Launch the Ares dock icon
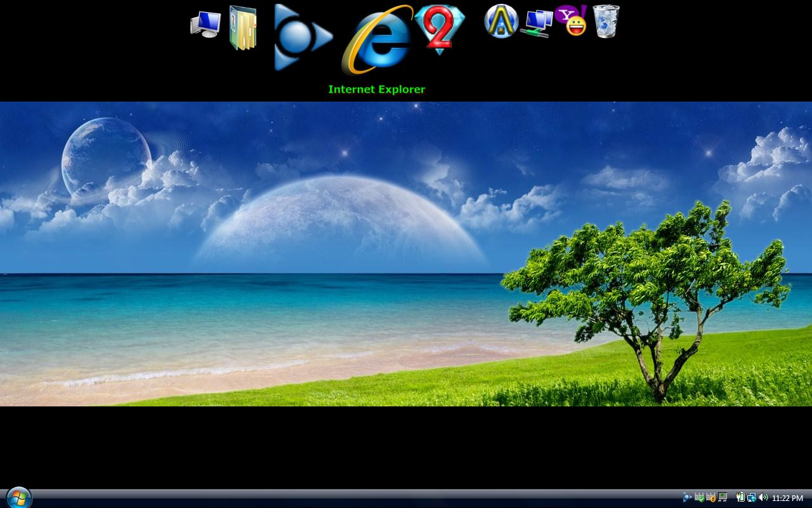 point(501,21)
